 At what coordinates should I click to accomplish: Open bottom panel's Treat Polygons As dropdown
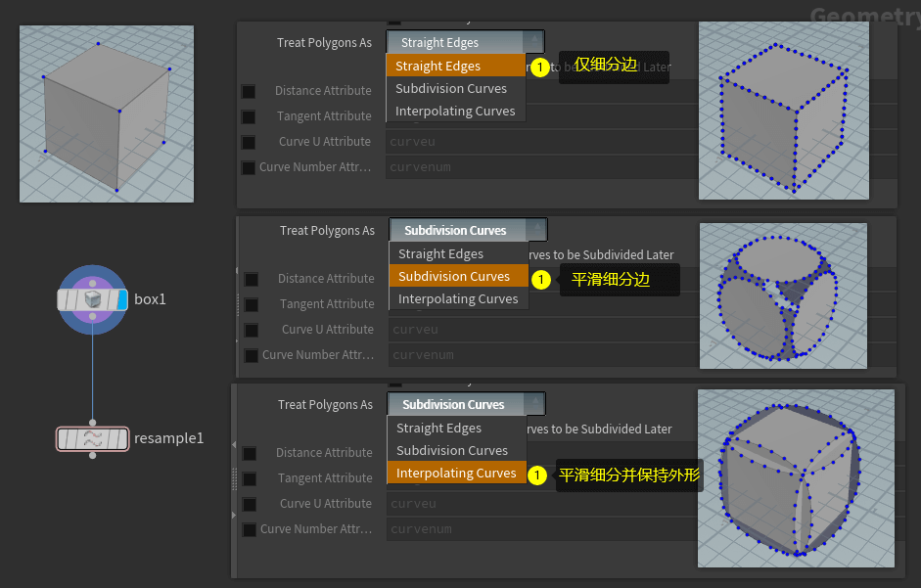[467, 404]
